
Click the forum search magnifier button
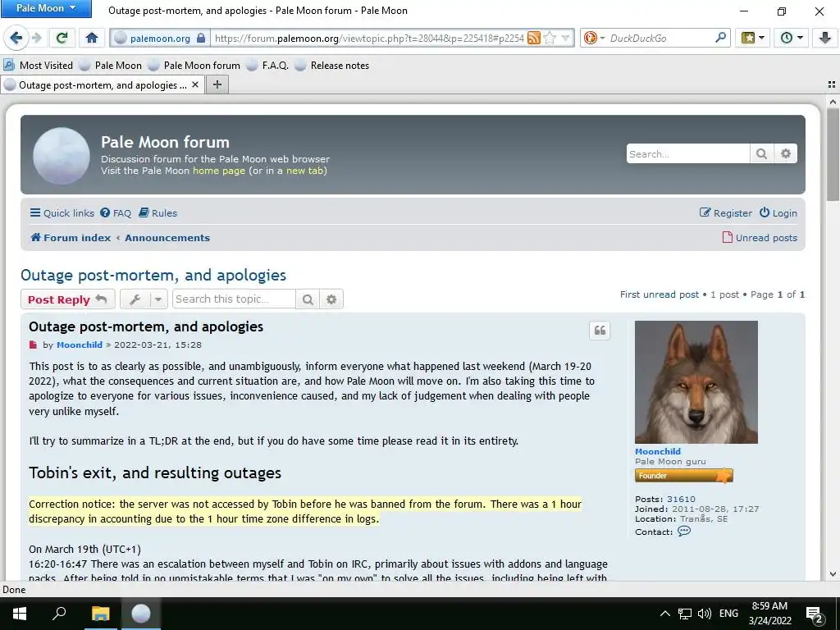[761, 153]
